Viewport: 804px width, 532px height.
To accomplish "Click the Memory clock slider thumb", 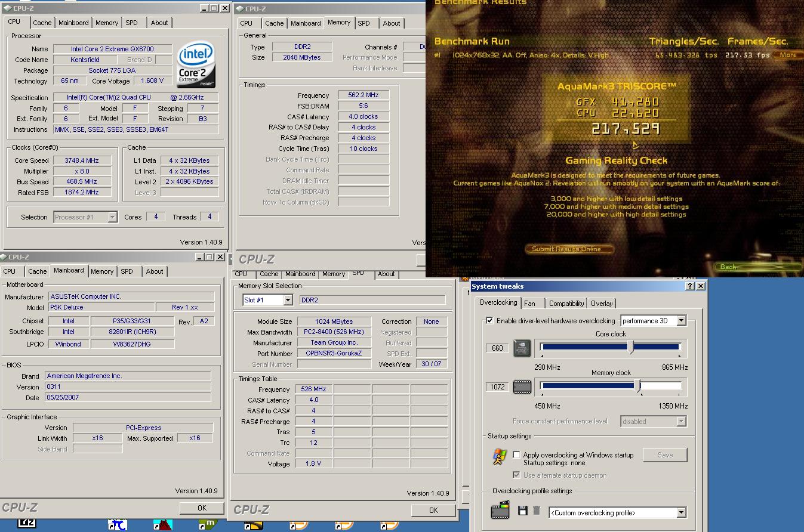I will (x=638, y=386).
